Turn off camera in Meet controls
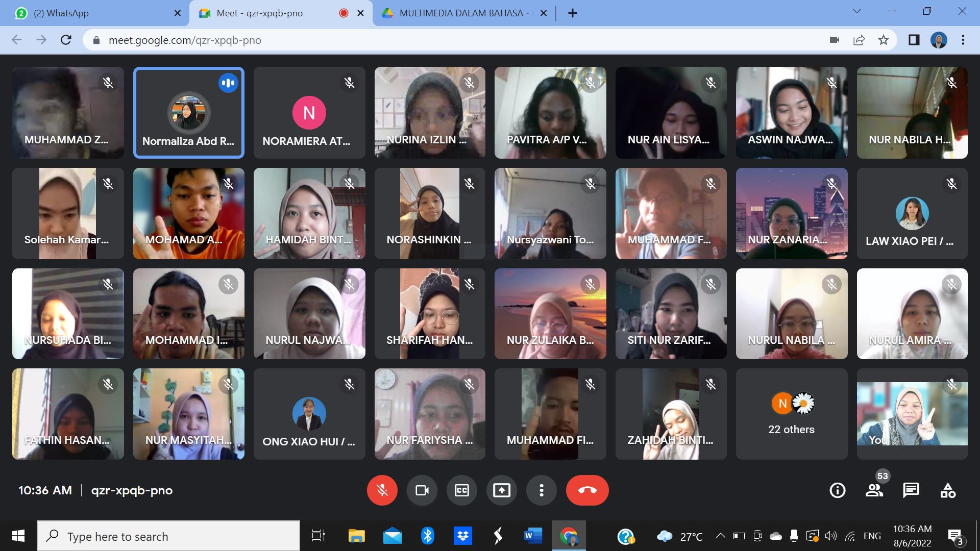This screenshot has width=980, height=551. (422, 490)
